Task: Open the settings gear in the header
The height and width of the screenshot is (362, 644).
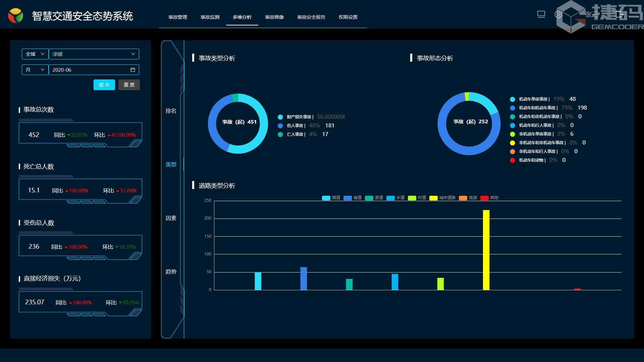Action: click(x=558, y=14)
